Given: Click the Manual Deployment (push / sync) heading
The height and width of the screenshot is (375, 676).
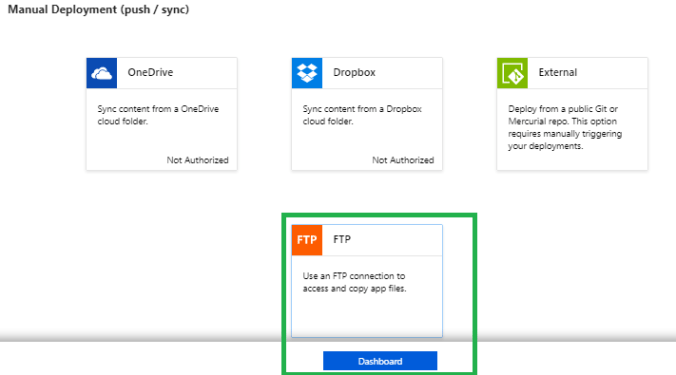Looking at the screenshot, I should pyautogui.click(x=98, y=10).
